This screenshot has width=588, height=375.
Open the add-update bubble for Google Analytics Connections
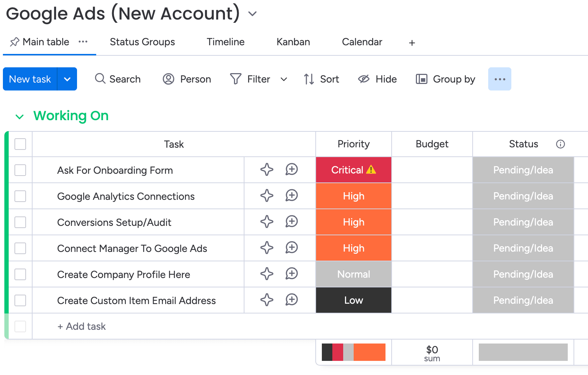pos(291,196)
